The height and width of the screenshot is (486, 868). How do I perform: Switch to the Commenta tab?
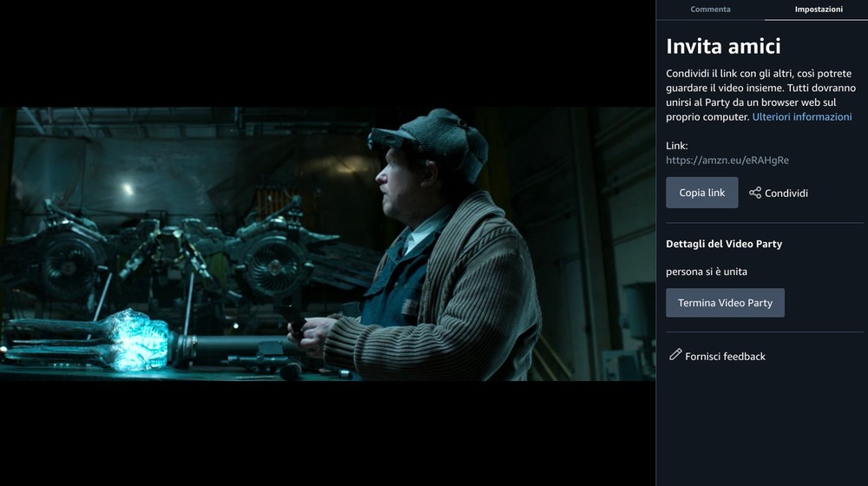(x=710, y=10)
